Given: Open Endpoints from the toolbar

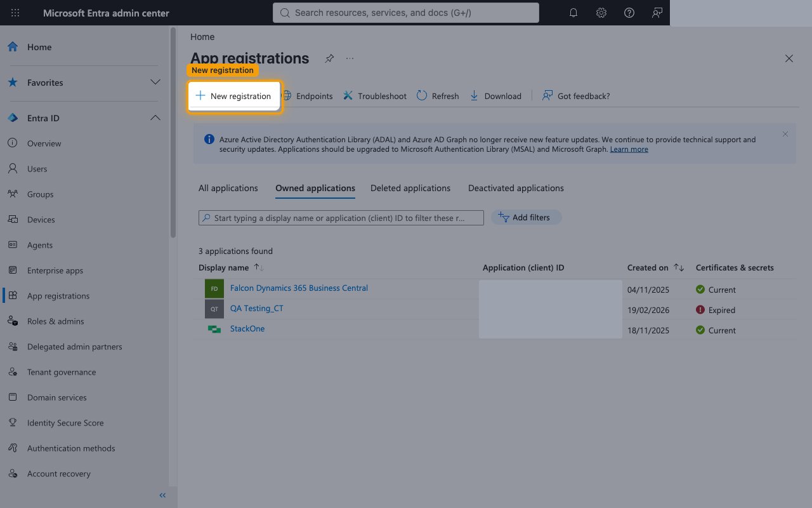Looking at the screenshot, I should (307, 96).
